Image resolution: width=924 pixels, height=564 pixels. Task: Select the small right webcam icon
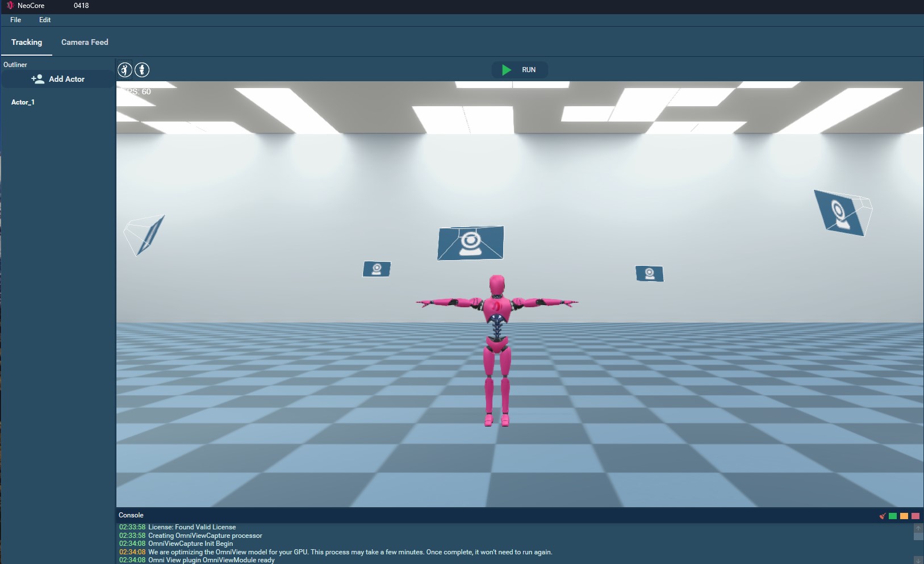(x=649, y=274)
